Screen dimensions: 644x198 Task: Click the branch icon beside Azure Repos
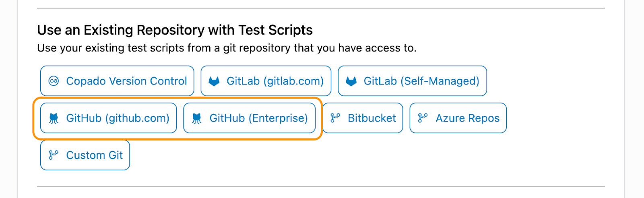point(423,118)
